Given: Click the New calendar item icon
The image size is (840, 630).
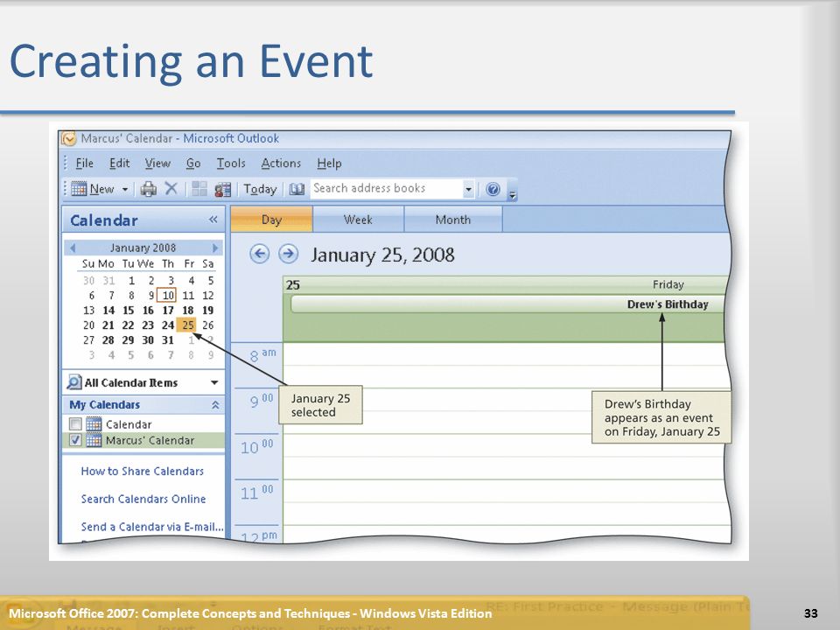Looking at the screenshot, I should [x=79, y=189].
